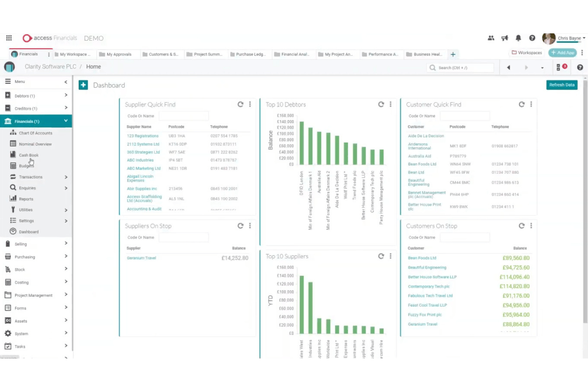Screen dimensions: 588x392
Task: Refresh the Top 10 Debtors widget
Action: click(381, 104)
